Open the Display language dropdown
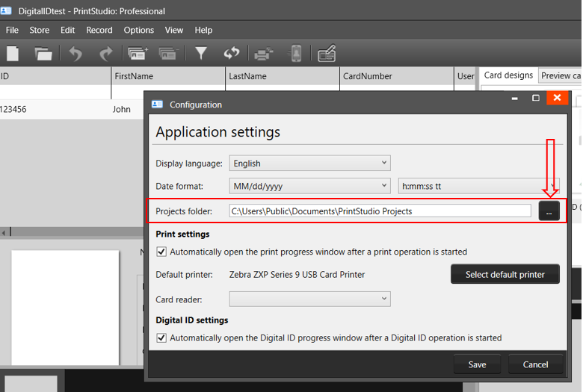Image resolution: width=583 pixels, height=392 pixels. (309, 163)
